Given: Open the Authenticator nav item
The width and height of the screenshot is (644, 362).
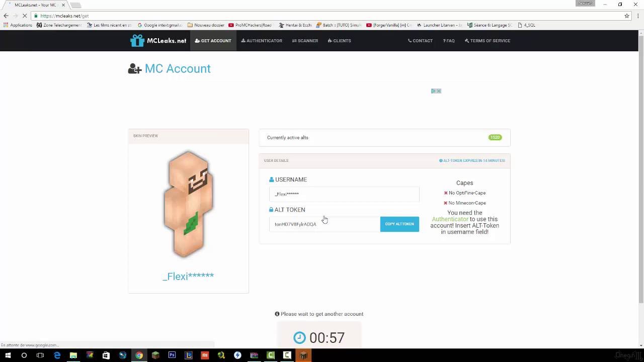Looking at the screenshot, I should pos(262,41).
